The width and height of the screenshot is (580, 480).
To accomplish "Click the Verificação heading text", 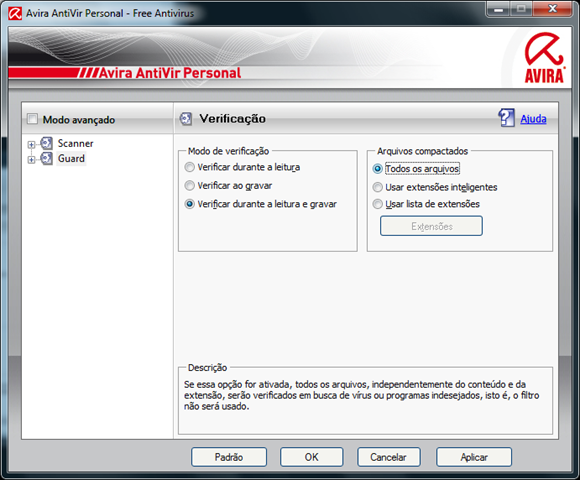I will pyautogui.click(x=232, y=119).
